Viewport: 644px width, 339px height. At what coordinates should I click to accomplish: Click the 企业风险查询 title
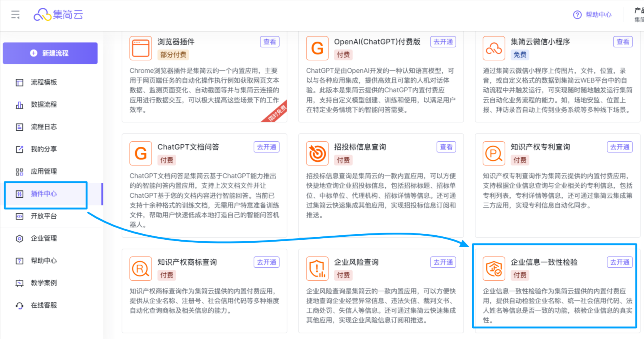[356, 262]
